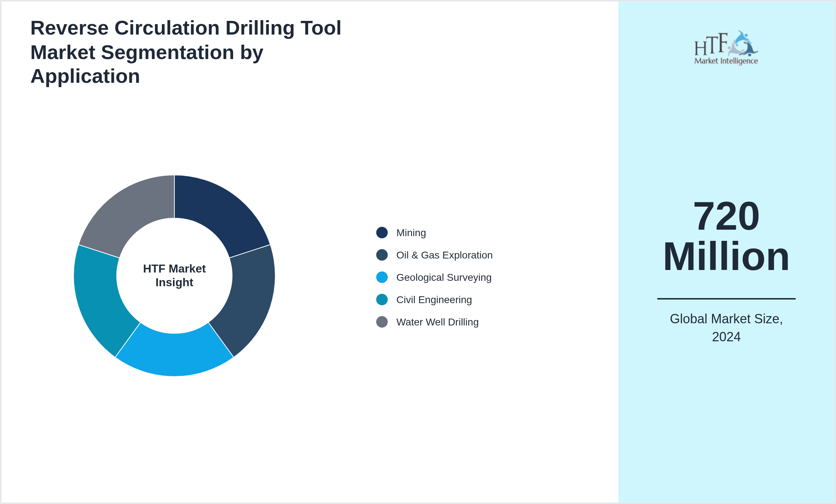Toggle the Mining legend label
836x504 pixels.
tap(411, 233)
